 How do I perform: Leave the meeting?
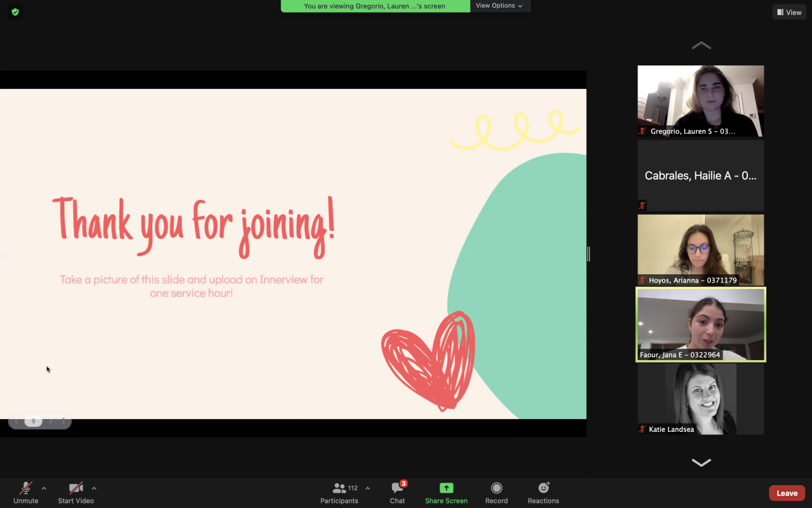[x=787, y=493]
